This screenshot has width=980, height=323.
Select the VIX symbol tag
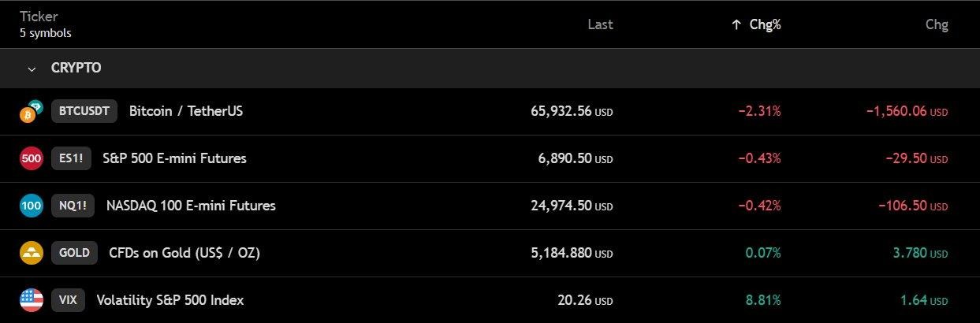point(68,300)
